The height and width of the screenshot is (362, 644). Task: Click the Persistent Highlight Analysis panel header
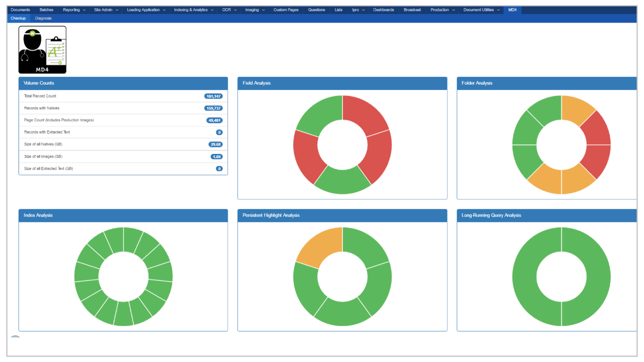[342, 215]
